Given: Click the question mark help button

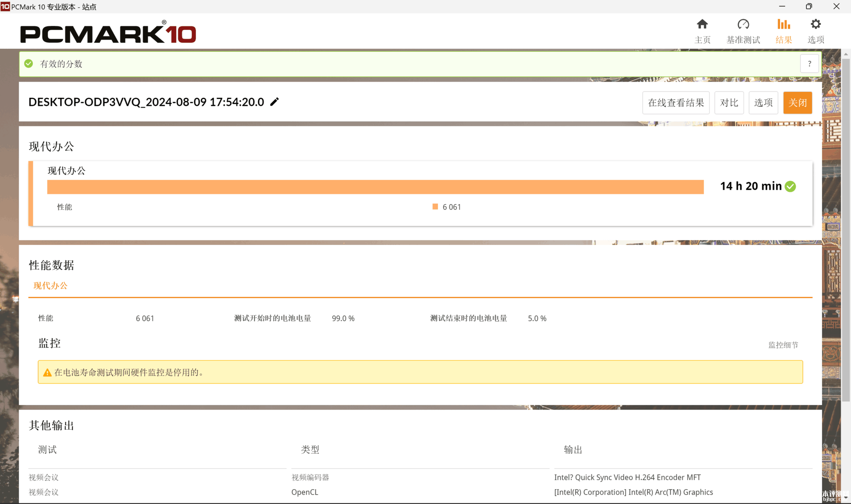Looking at the screenshot, I should tap(809, 64).
